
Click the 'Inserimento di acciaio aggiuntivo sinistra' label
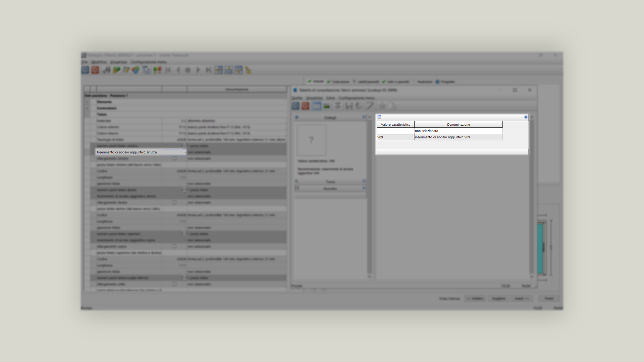(127, 152)
